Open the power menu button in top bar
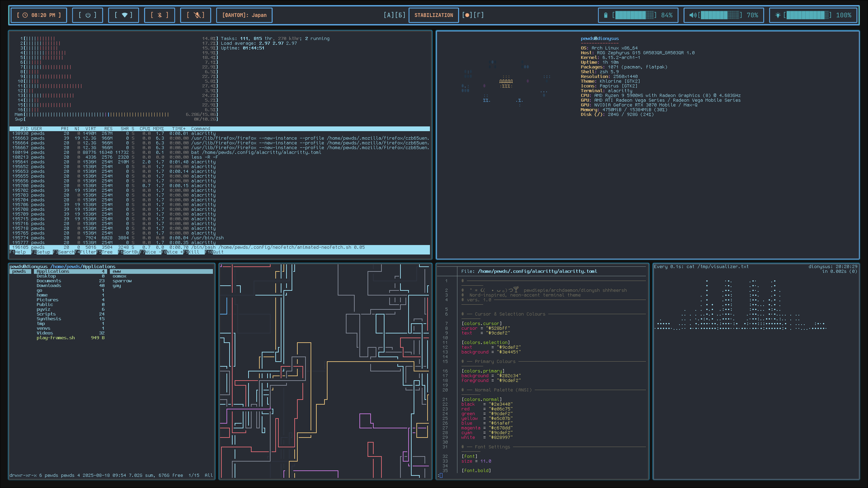 coord(87,15)
